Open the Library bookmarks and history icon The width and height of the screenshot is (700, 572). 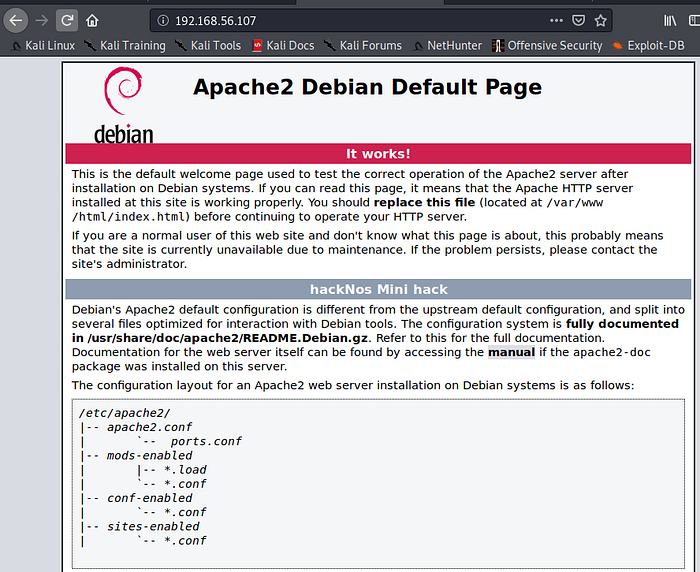click(671, 20)
